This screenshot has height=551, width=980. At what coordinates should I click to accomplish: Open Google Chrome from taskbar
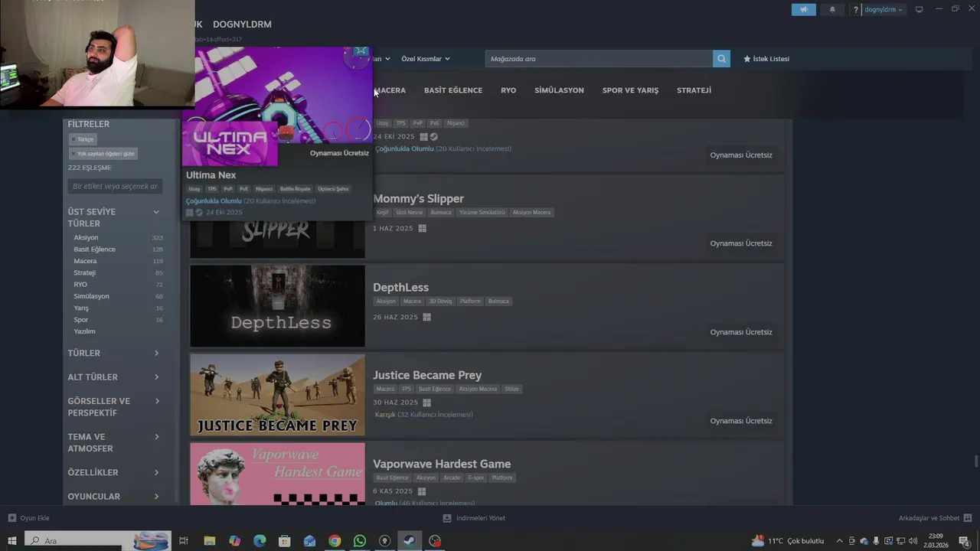tap(335, 541)
